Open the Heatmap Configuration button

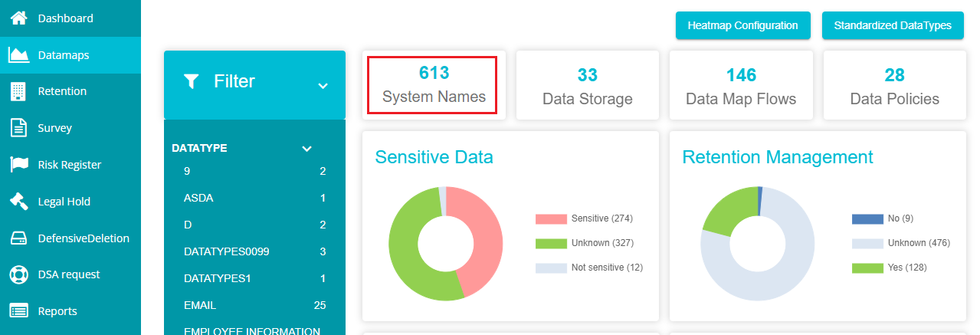tap(742, 25)
